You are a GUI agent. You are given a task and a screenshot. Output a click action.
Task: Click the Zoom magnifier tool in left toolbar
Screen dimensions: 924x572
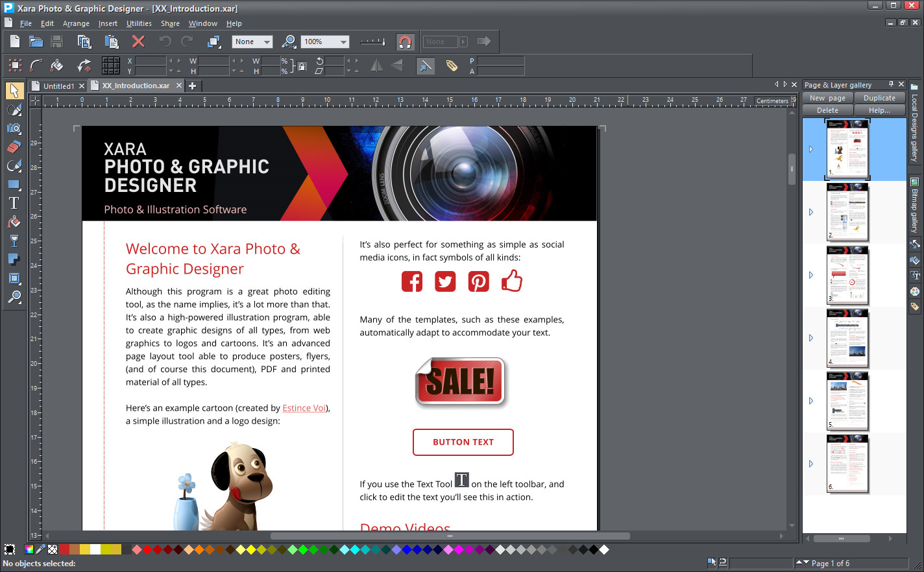tap(14, 298)
